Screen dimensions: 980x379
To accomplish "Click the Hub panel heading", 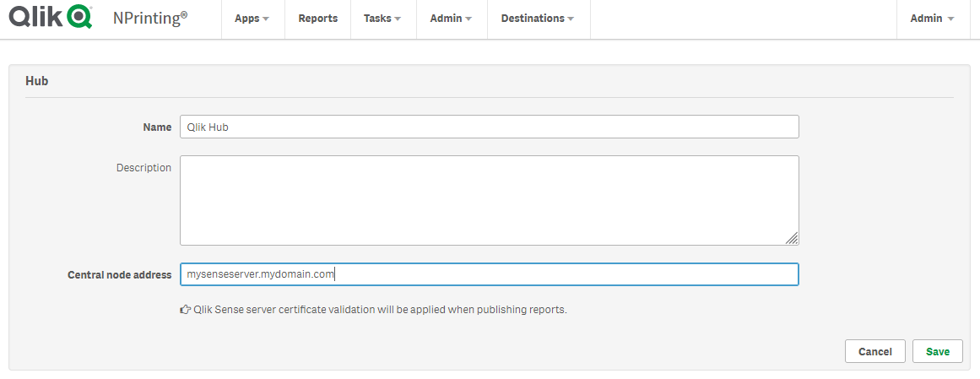I will coord(37,81).
